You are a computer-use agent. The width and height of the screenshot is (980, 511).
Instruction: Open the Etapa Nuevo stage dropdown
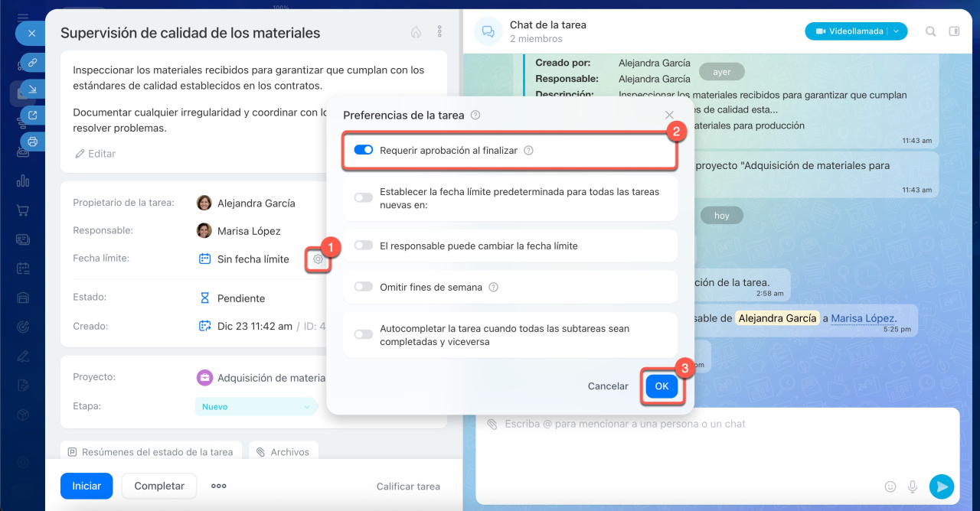coord(256,407)
